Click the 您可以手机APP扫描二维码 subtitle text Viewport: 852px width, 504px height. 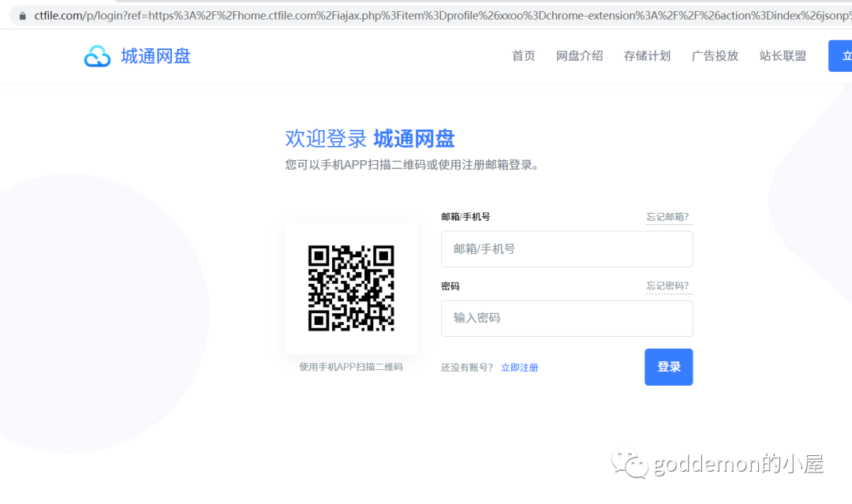(x=412, y=165)
